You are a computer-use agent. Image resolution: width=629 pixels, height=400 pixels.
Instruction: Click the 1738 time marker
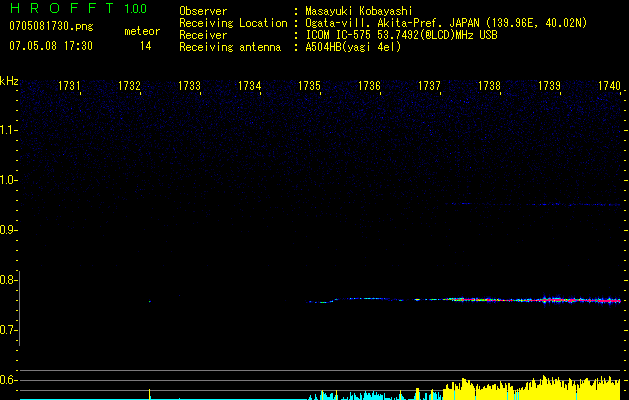489,86
